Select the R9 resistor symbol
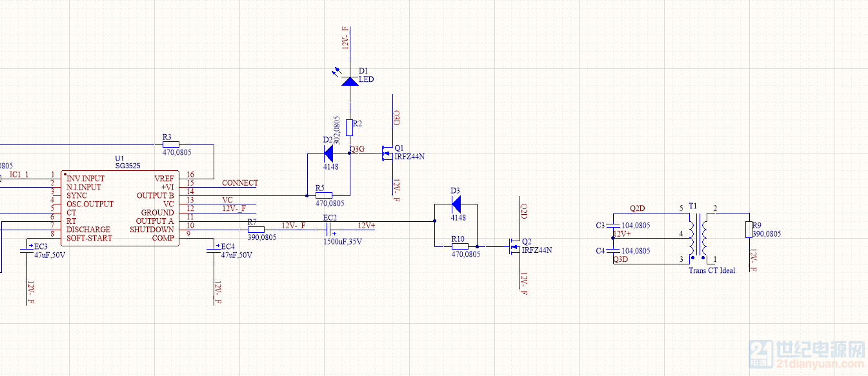 click(749, 230)
